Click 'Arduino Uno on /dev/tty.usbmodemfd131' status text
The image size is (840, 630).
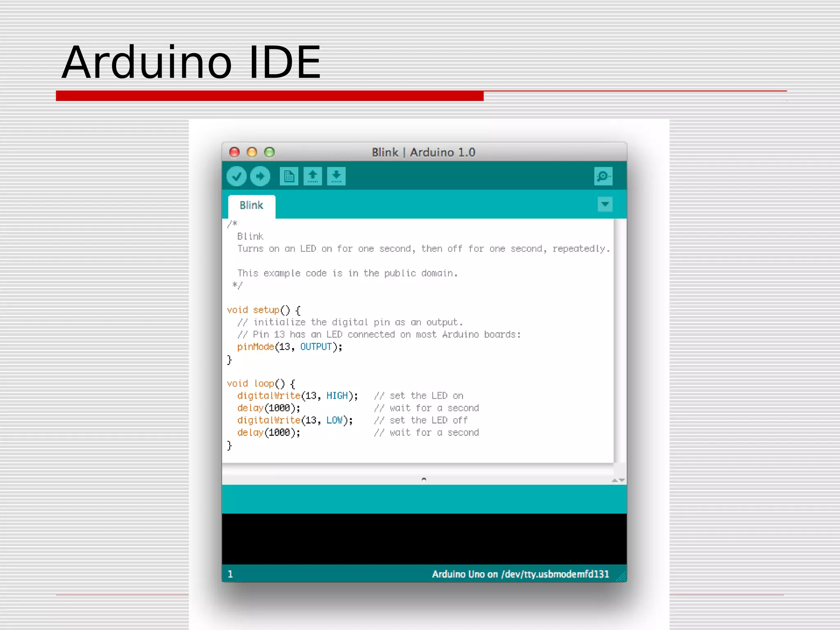(x=520, y=574)
